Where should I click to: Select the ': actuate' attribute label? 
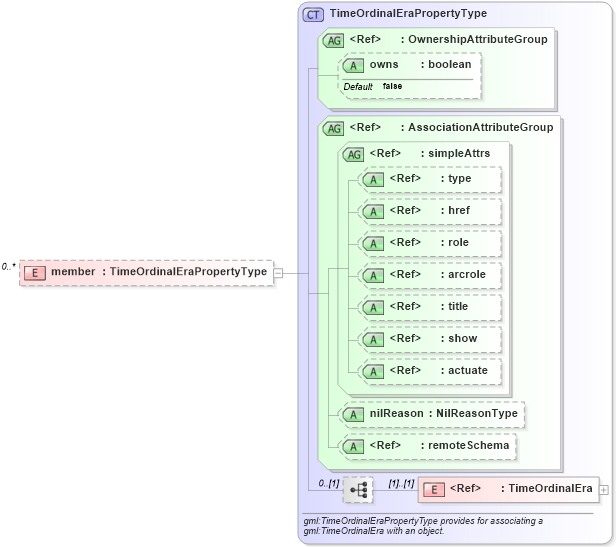[x=464, y=371]
